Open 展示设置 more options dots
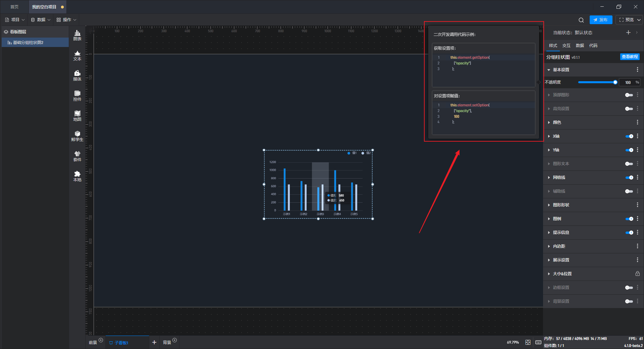Image resolution: width=644 pixels, height=349 pixels. click(x=637, y=260)
